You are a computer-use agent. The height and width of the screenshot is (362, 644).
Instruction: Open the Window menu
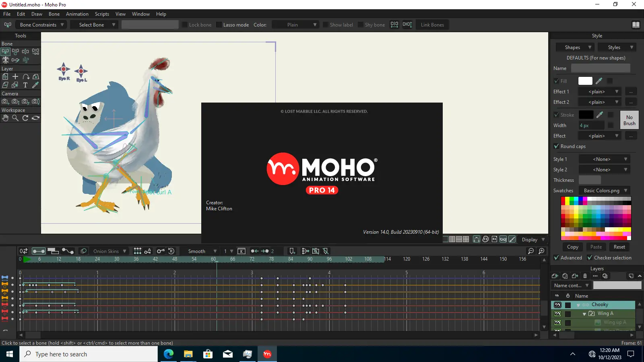coord(141,14)
